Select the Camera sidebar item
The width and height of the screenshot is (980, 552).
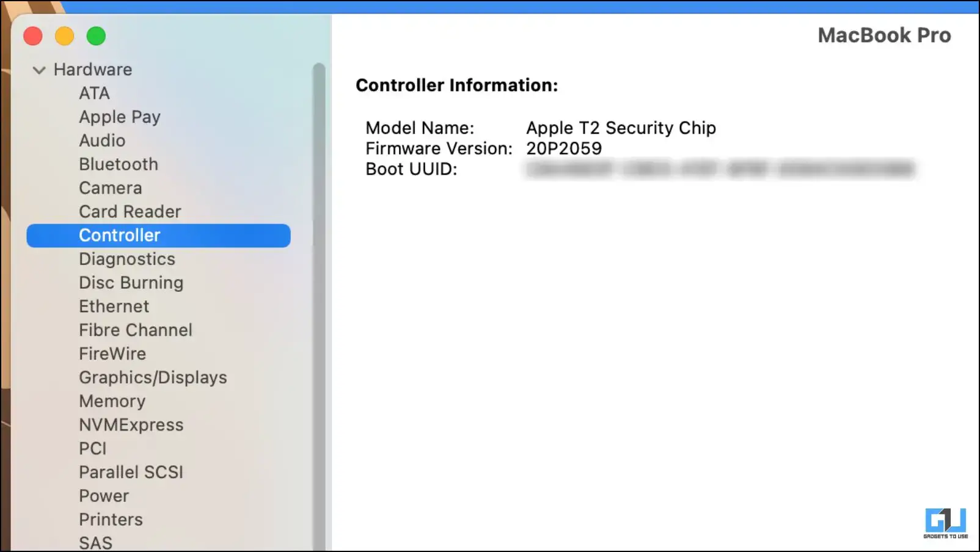click(110, 188)
